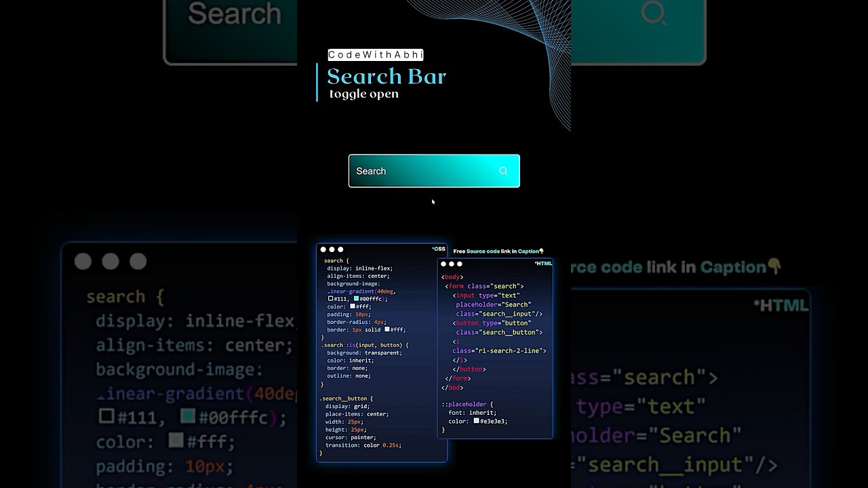Pick the #e3e3e3 placeholder color swatch
Screen dimensions: 868x488
coord(477,421)
